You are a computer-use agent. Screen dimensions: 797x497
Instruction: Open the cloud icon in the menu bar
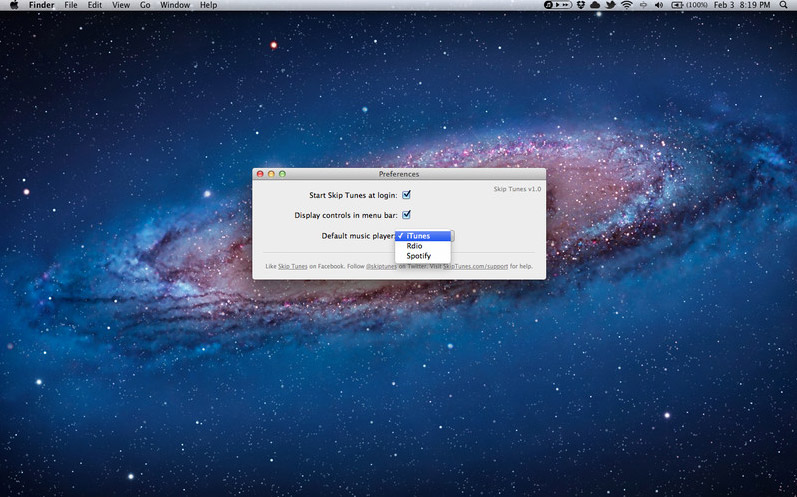click(595, 5)
